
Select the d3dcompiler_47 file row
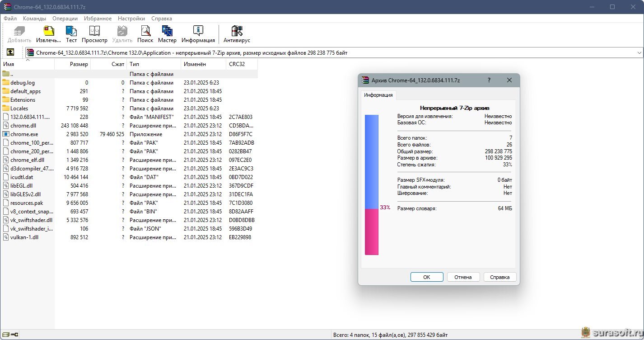(129, 169)
